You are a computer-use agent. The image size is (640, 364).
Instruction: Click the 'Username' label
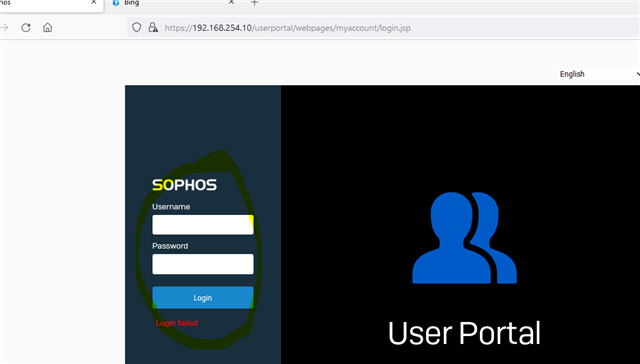[171, 207]
